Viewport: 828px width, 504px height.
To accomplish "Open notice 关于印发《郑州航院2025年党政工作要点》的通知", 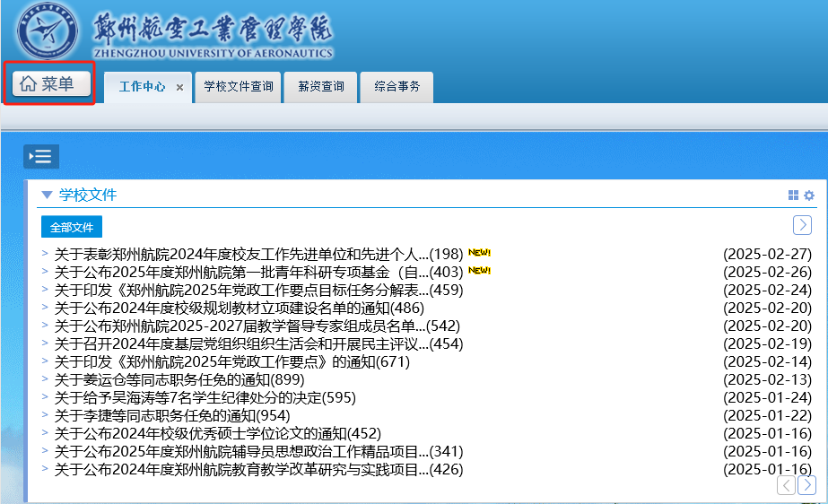I will click(232, 362).
